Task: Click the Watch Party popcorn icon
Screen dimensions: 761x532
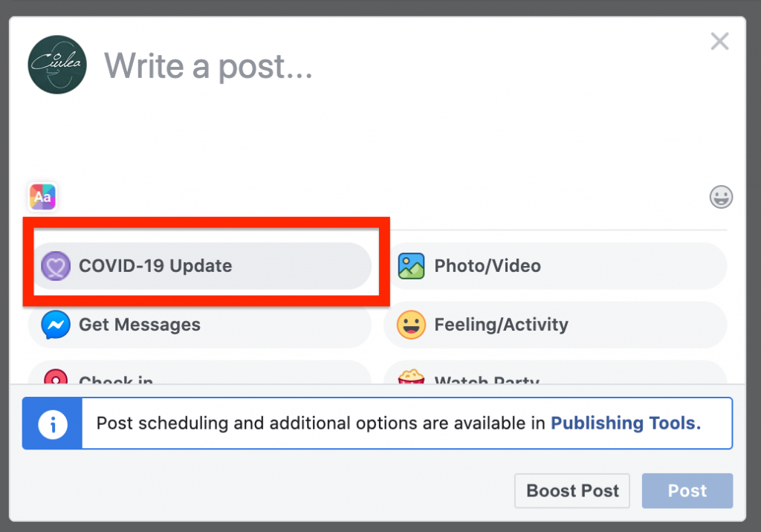Action: (411, 377)
